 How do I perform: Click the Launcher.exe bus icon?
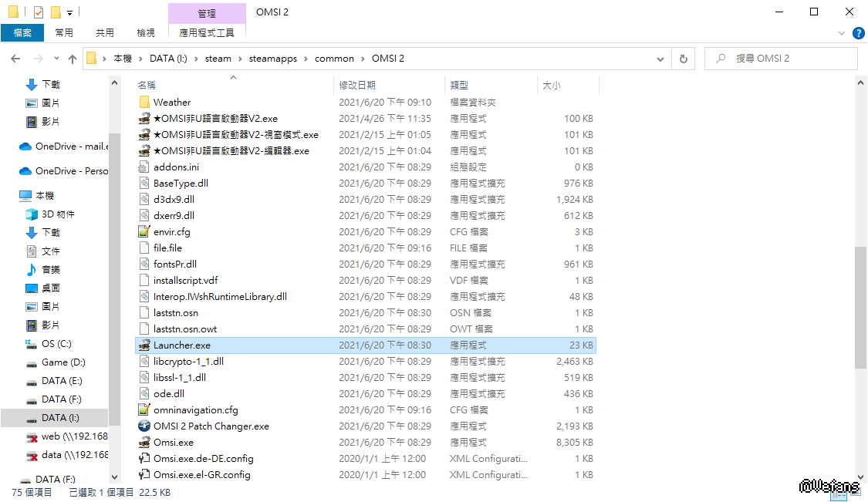tap(144, 345)
